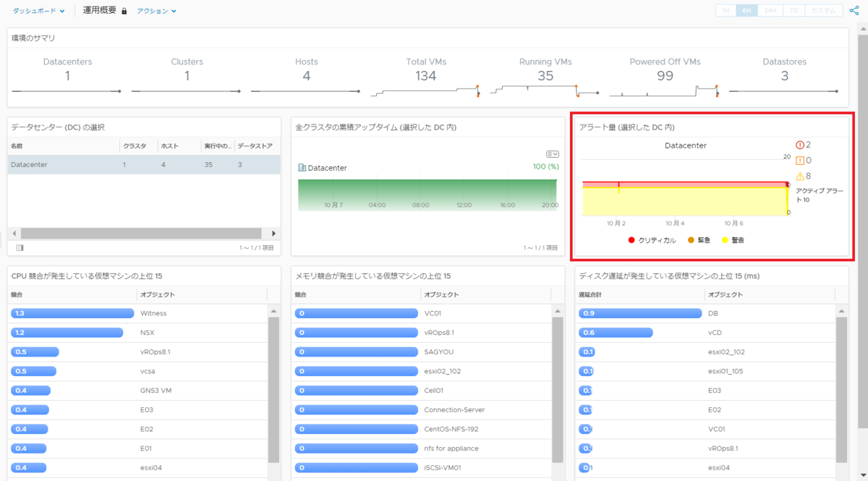Screen dimensions: 868x481
Task: Click the Datacenter building icon in uptime widget
Action: click(x=302, y=168)
